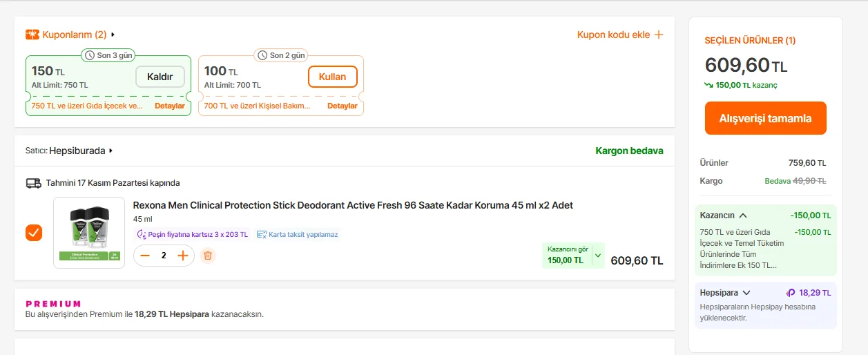The image size is (868, 355).
Task: Click the delivery truck icon
Action: coord(33,183)
